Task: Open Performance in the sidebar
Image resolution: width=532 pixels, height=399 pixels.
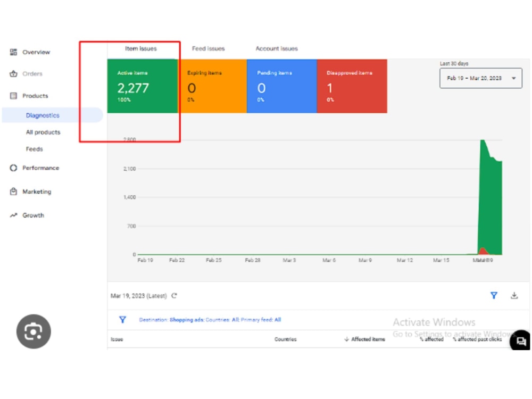Action: tap(41, 168)
